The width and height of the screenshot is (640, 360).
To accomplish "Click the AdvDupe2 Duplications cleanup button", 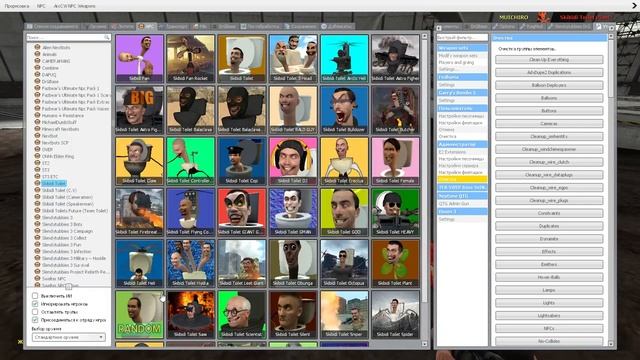I will pos(549,72).
